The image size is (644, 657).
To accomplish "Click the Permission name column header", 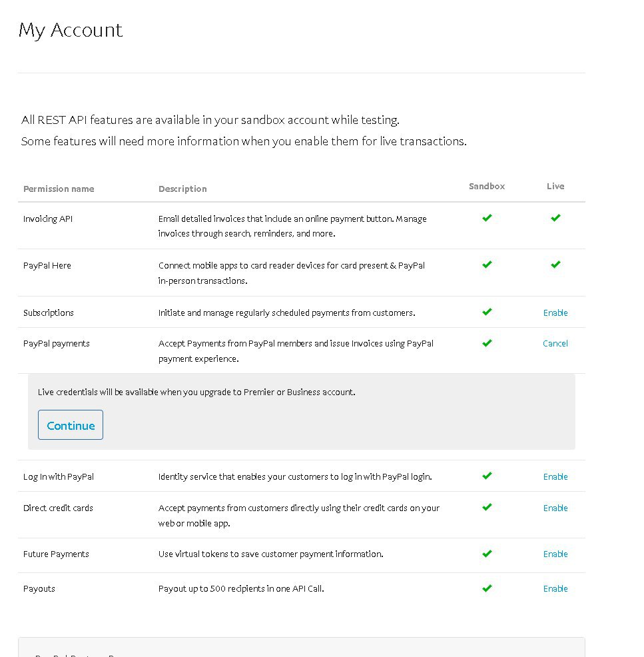I will (59, 189).
